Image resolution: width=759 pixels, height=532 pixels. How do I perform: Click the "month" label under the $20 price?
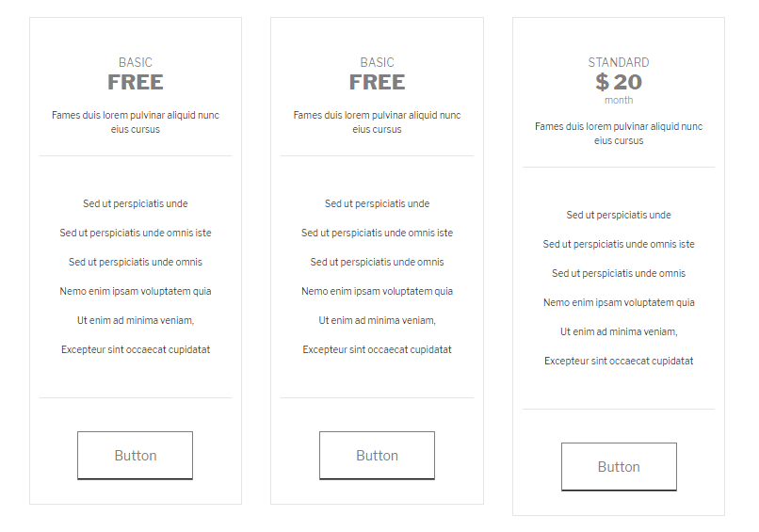pyautogui.click(x=619, y=100)
